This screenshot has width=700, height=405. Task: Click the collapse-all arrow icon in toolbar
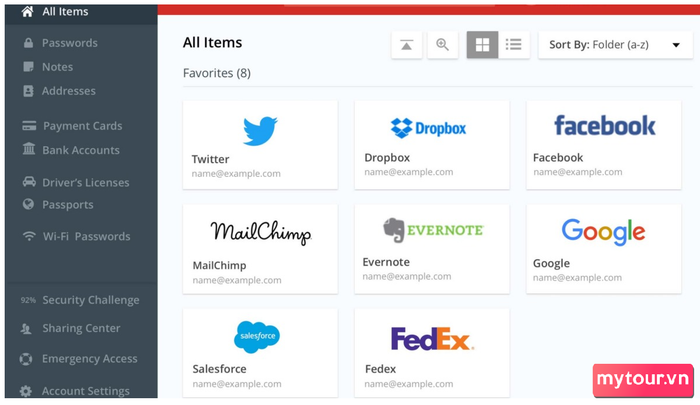tap(406, 45)
